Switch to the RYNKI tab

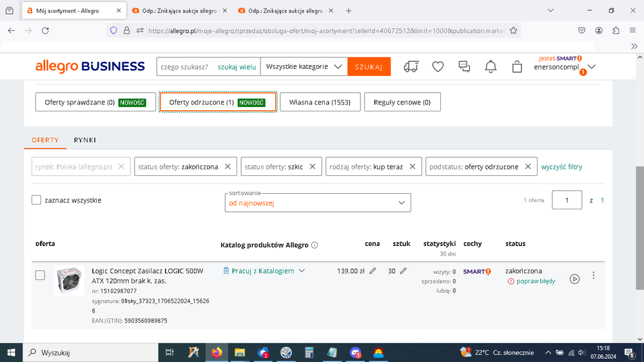(84, 140)
